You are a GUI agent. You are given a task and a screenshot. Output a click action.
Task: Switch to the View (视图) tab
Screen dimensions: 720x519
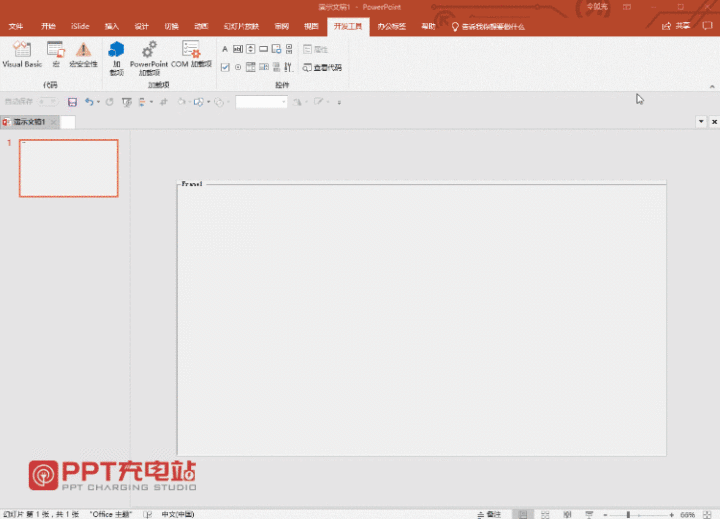(x=311, y=27)
